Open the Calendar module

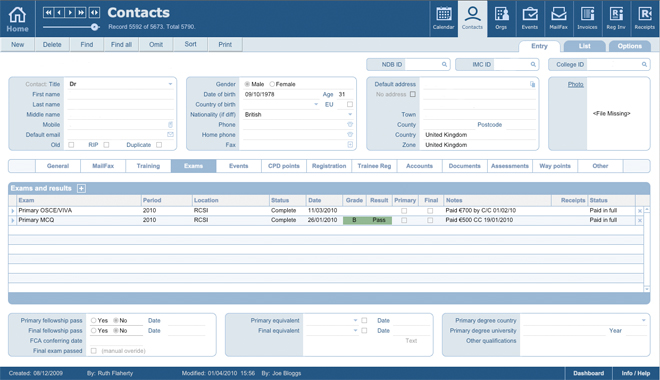pyautogui.click(x=443, y=19)
